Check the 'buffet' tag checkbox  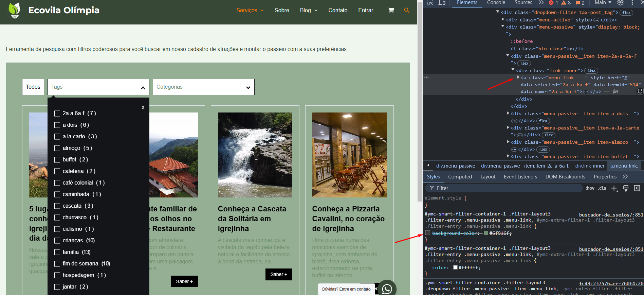coord(57,160)
